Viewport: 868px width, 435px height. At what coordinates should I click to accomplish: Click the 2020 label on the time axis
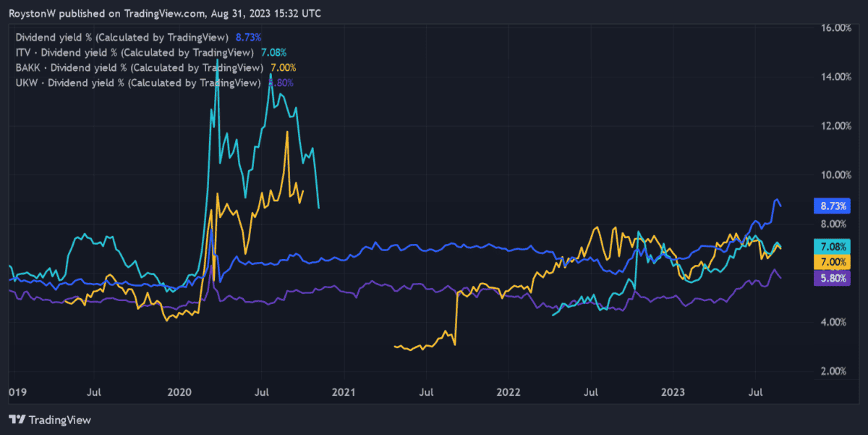tap(179, 392)
